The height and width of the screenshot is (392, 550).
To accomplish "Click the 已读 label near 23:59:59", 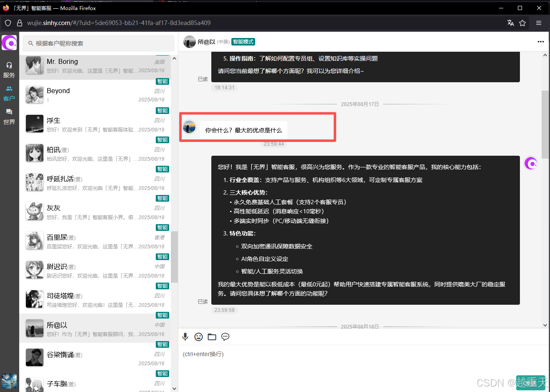I will pyautogui.click(x=203, y=301).
